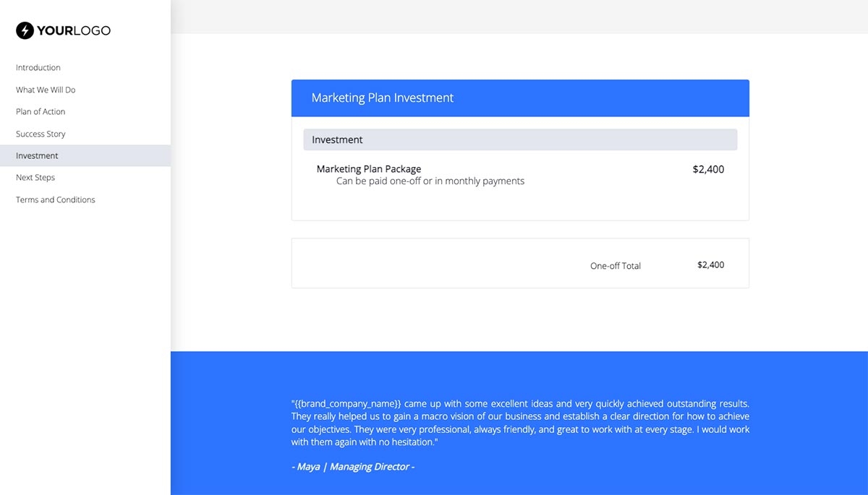Open the Introduction section
The width and height of the screenshot is (868, 495).
[38, 67]
